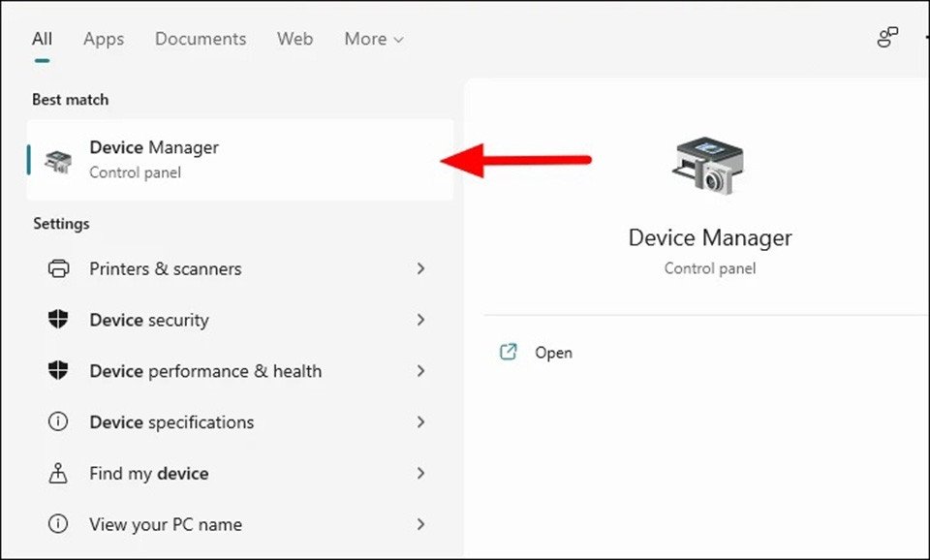Switch to the Documents search tab

(200, 39)
